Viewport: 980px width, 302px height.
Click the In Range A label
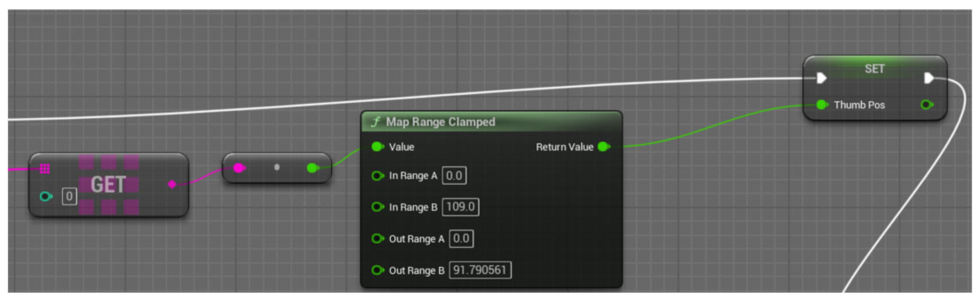pyautogui.click(x=413, y=176)
